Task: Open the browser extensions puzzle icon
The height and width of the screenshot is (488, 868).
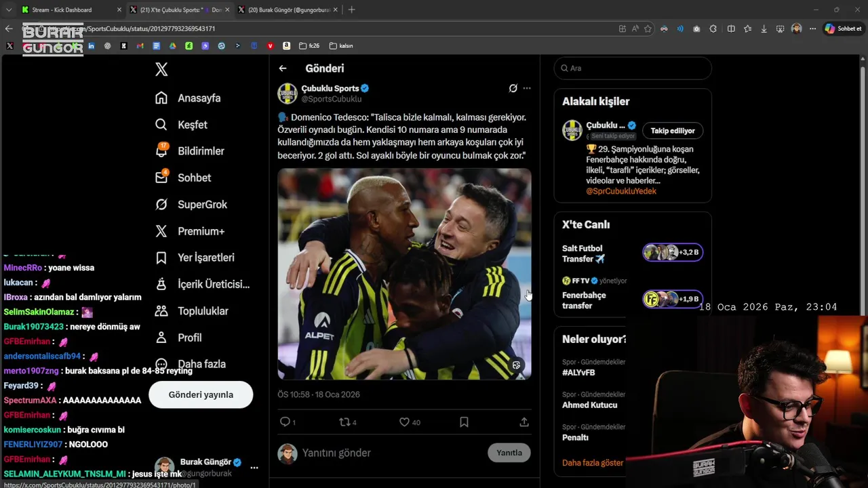Action: click(x=713, y=28)
